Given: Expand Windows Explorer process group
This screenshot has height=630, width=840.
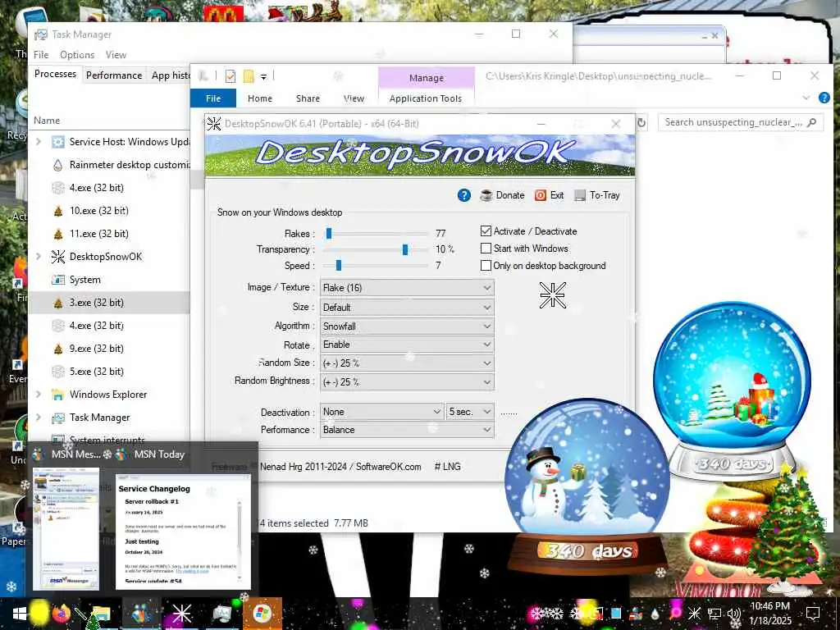Looking at the screenshot, I should pyautogui.click(x=38, y=394).
